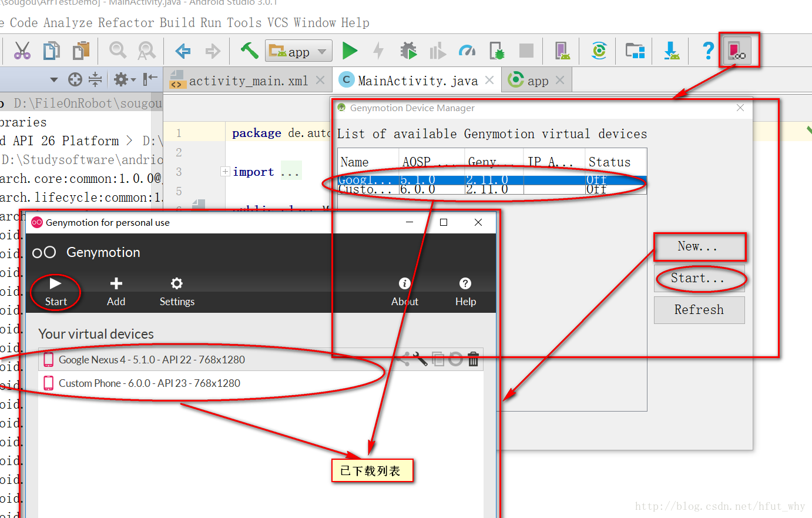Open Genymotion Help question mark
Viewport: 812px width, 518px height.
point(465,292)
